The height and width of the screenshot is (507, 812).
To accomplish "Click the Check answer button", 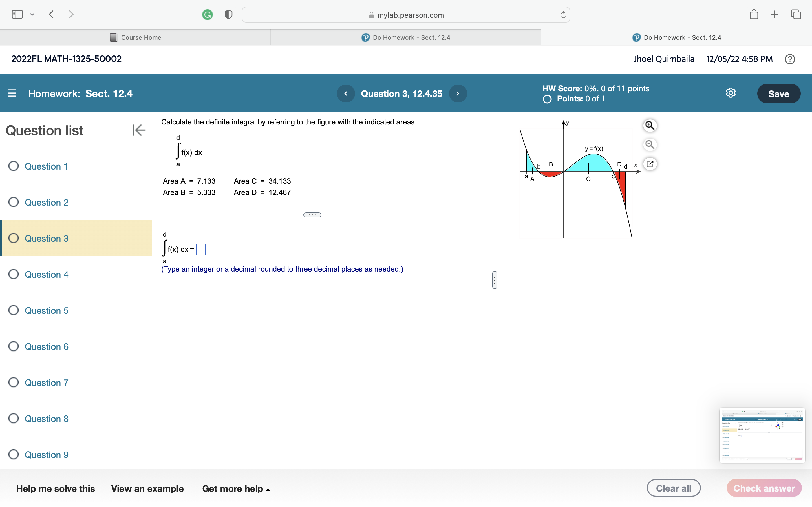I will [764, 488].
